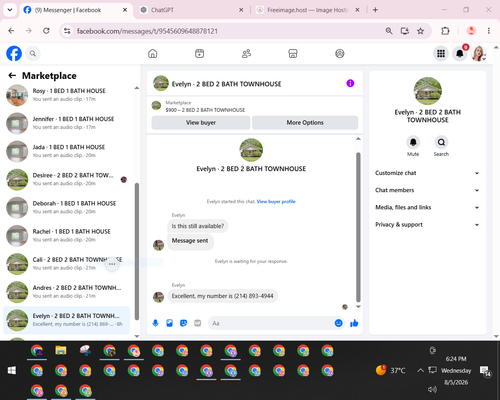
Task: Record a voice clip microphone icon
Action: [155, 323]
